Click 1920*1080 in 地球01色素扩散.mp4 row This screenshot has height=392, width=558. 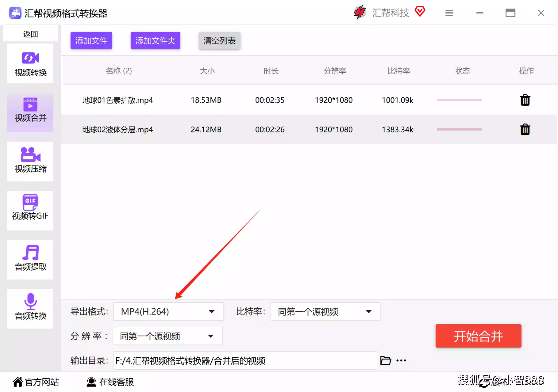point(334,100)
